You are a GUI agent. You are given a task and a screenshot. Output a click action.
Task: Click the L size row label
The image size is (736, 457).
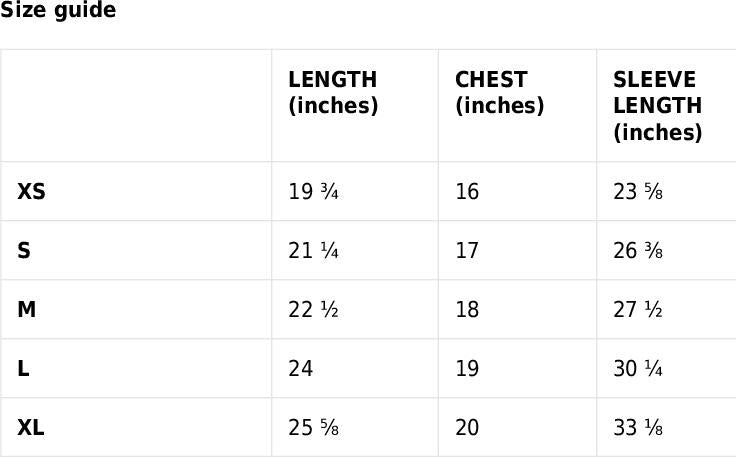[23, 369]
